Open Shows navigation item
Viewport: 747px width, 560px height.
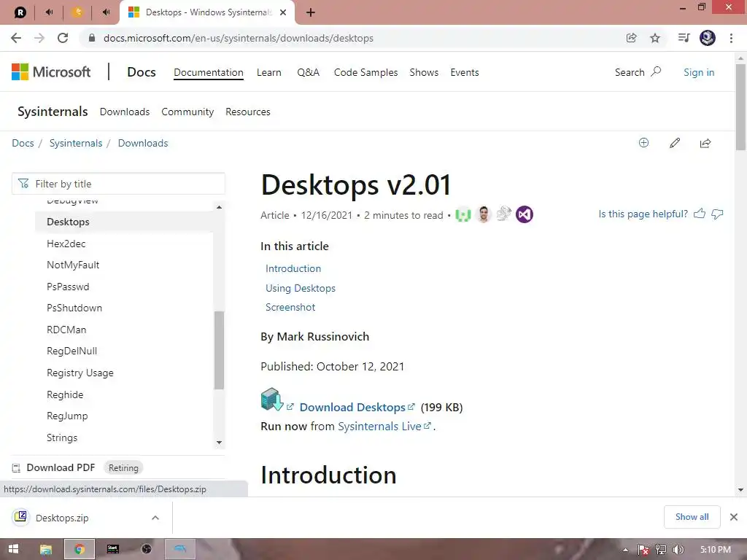click(424, 72)
